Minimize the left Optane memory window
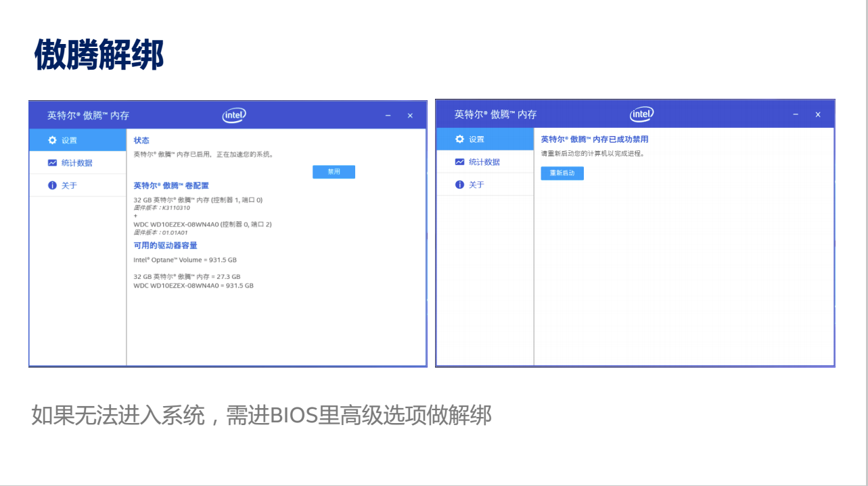 [x=388, y=116]
